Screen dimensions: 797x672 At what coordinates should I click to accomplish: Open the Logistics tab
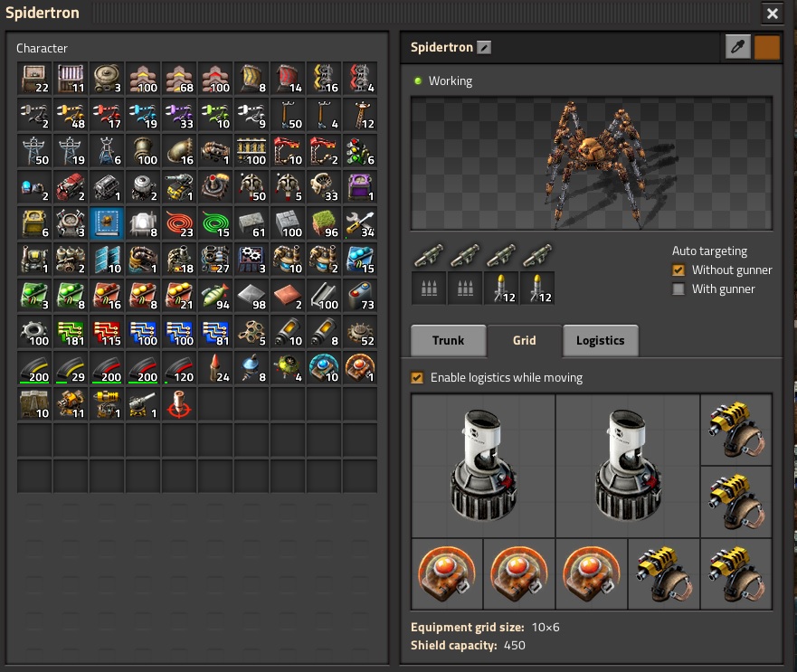pyautogui.click(x=601, y=341)
